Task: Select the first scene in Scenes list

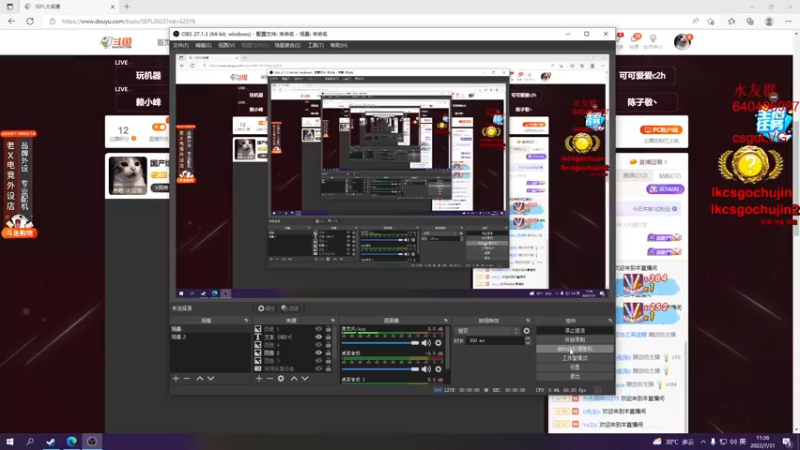Action: [210, 329]
